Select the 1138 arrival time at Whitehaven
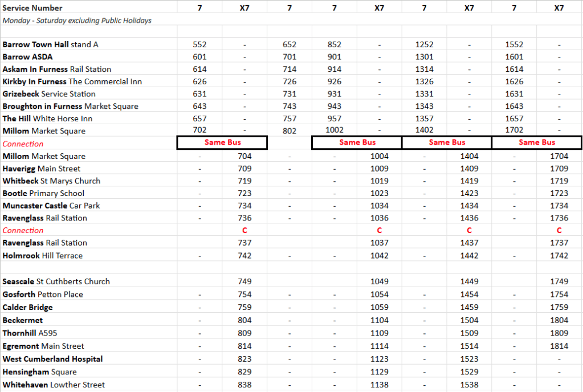Image resolution: width=583 pixels, height=392 pixels. 379,385
